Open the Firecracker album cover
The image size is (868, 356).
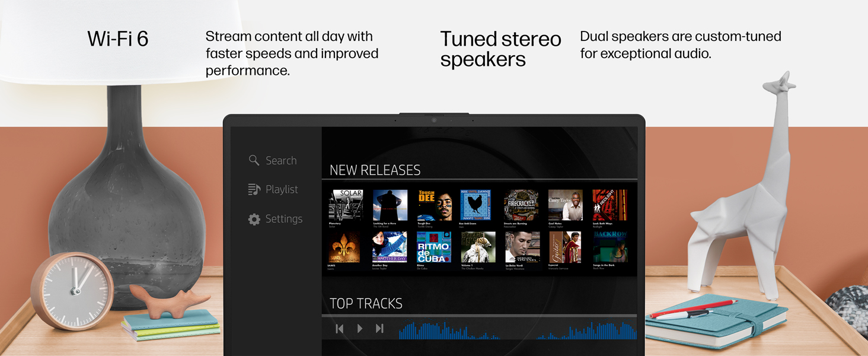pyautogui.click(x=521, y=205)
